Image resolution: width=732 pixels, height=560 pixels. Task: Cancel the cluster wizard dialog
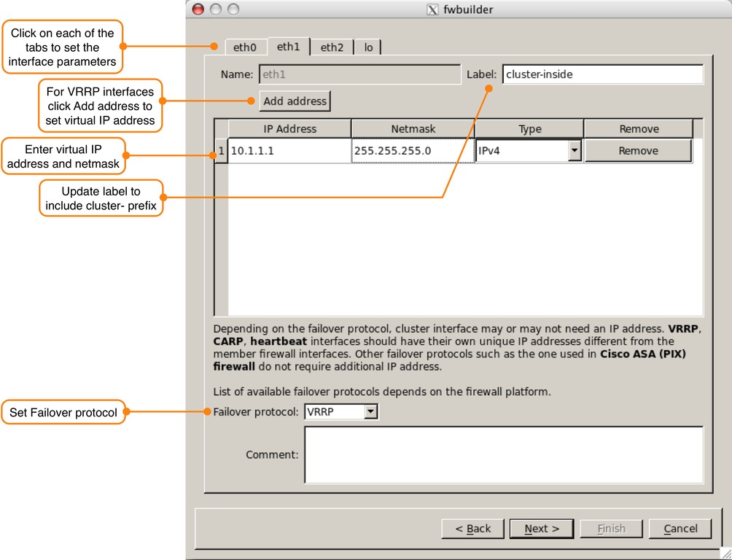point(680,529)
